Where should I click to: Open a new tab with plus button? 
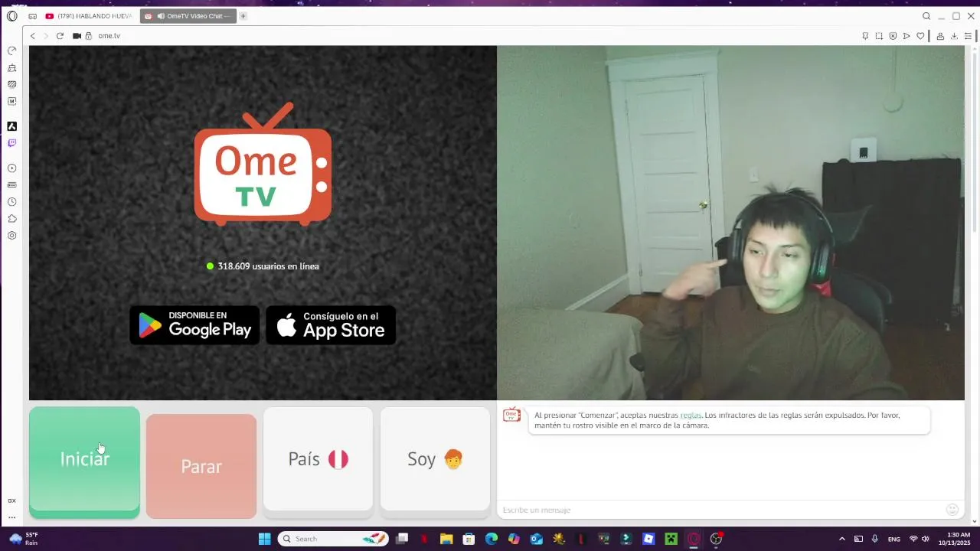[243, 16]
